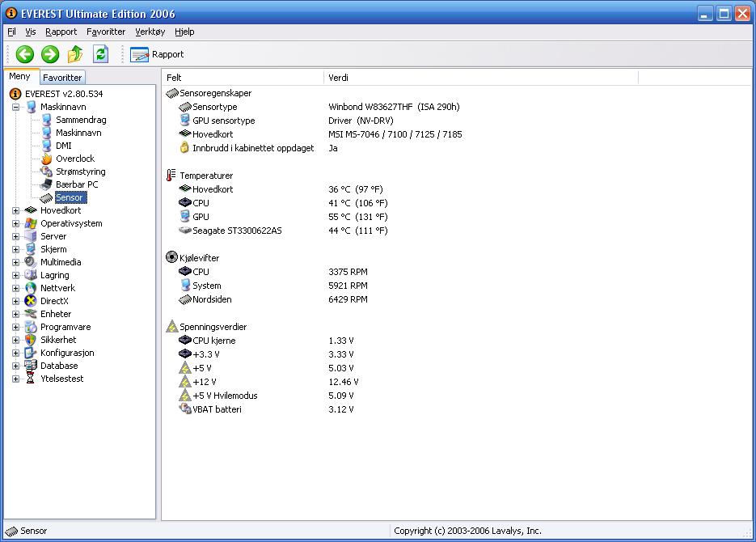Refresh the sensor readings

coord(100,54)
